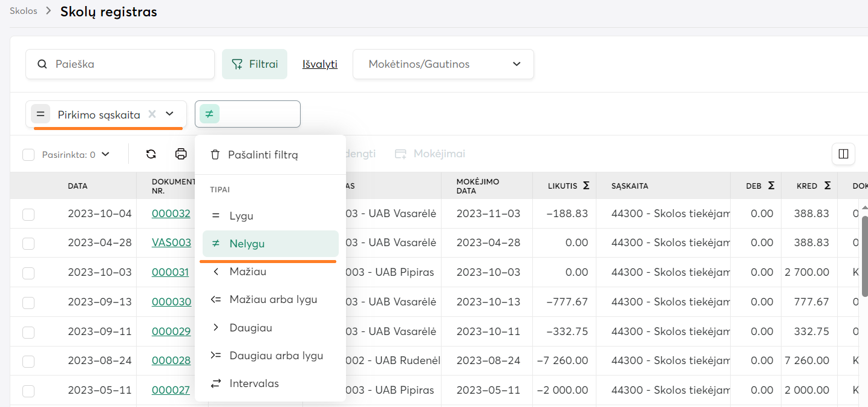The height and width of the screenshot is (407, 868).
Task: Click the refresh icon in the toolbar
Action: [x=151, y=154]
